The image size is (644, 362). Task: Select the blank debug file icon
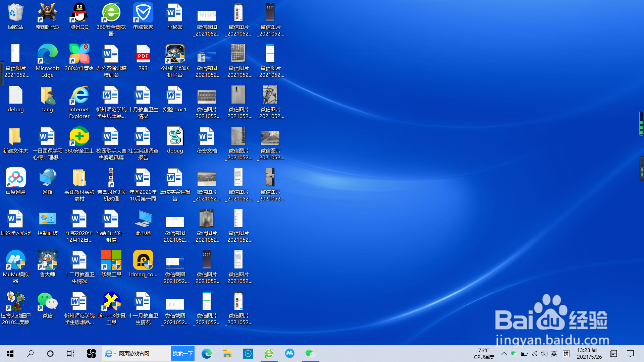point(15,99)
